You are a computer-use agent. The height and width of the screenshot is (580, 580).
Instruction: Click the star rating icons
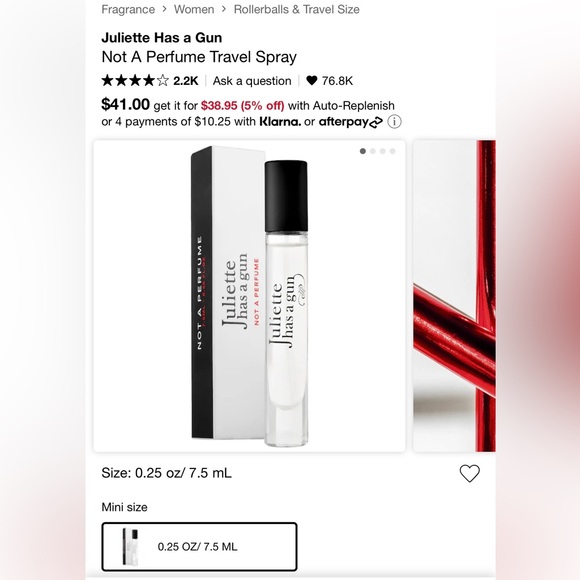135,80
